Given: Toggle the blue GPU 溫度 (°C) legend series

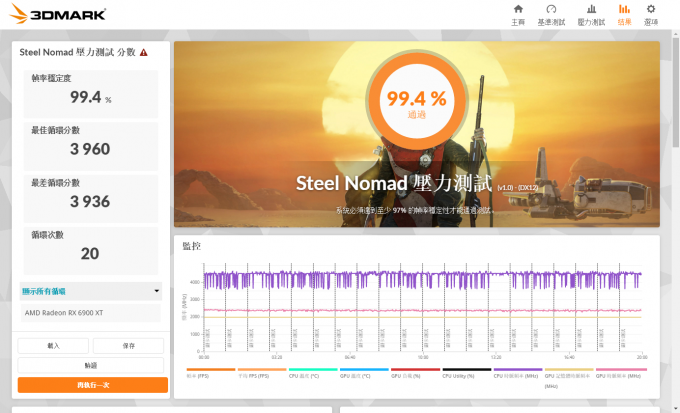Looking at the screenshot, I should pos(364,373).
